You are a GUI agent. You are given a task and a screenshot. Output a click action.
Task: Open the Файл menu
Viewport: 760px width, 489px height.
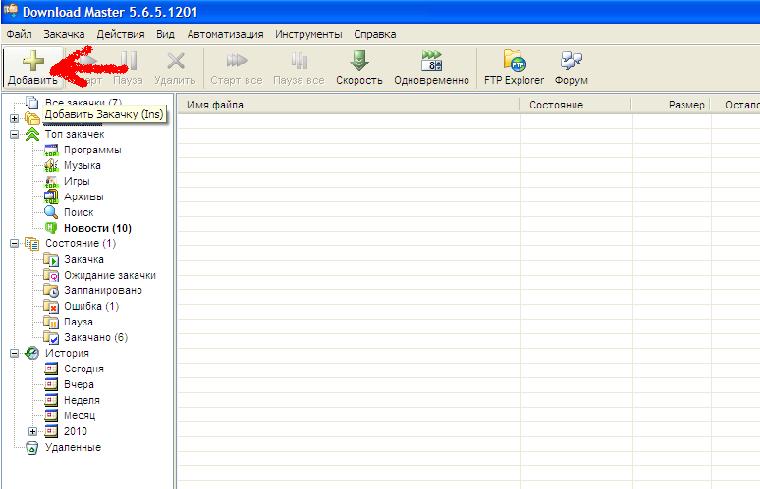click(19, 34)
